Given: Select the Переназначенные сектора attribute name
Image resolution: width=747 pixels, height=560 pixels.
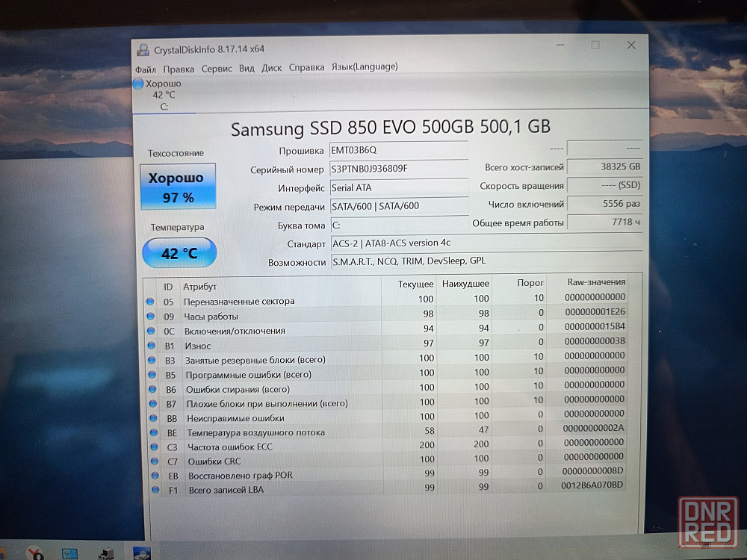Looking at the screenshot, I should point(239,302).
